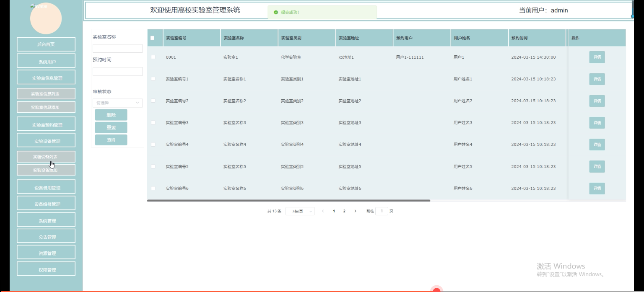Open 详情 for 用户姓名1 row
The image size is (644, 292).
597,79
